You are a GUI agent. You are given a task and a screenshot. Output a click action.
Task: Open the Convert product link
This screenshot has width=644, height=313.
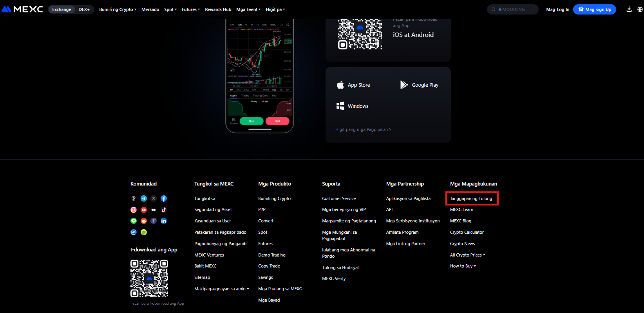266,221
